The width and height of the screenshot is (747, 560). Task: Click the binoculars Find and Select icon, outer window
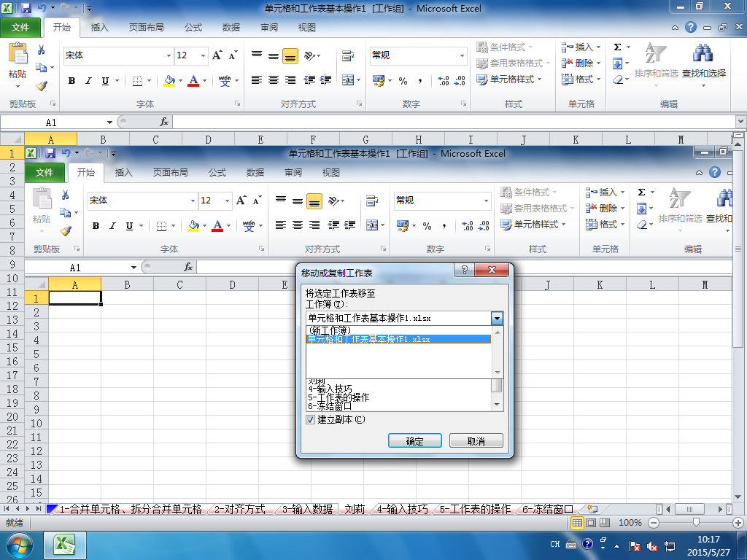click(703, 52)
